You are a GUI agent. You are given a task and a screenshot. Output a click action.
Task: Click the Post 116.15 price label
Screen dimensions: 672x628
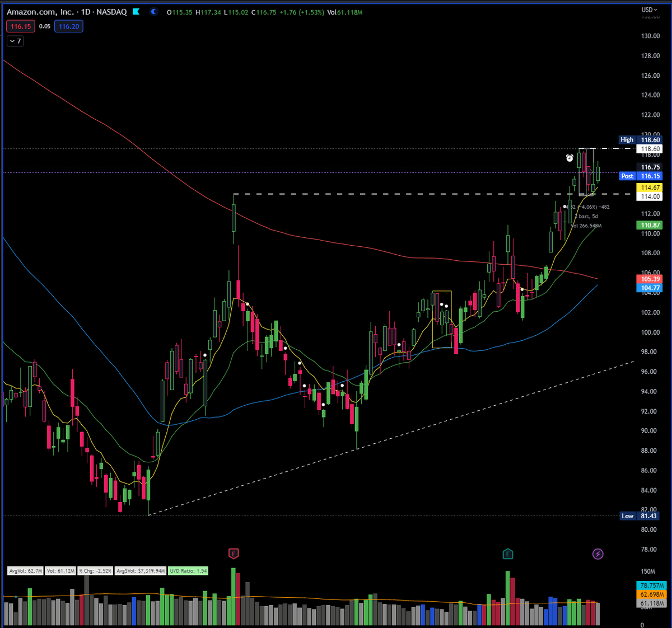coord(641,176)
